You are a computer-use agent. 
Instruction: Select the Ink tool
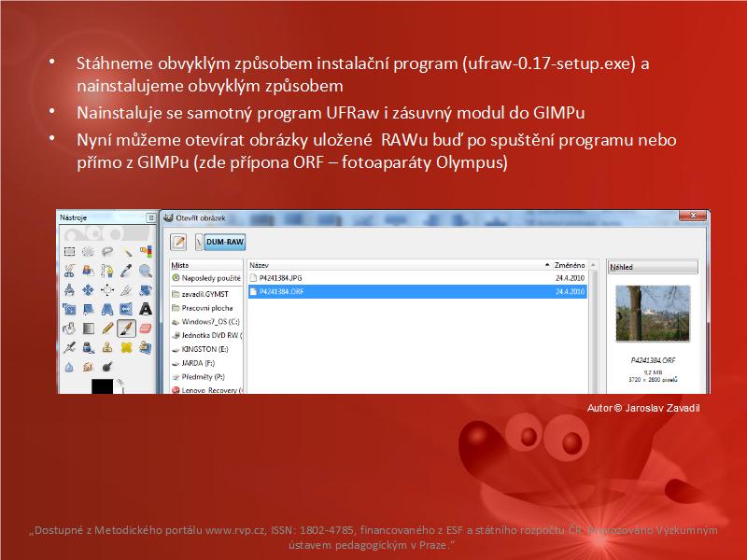point(88,347)
